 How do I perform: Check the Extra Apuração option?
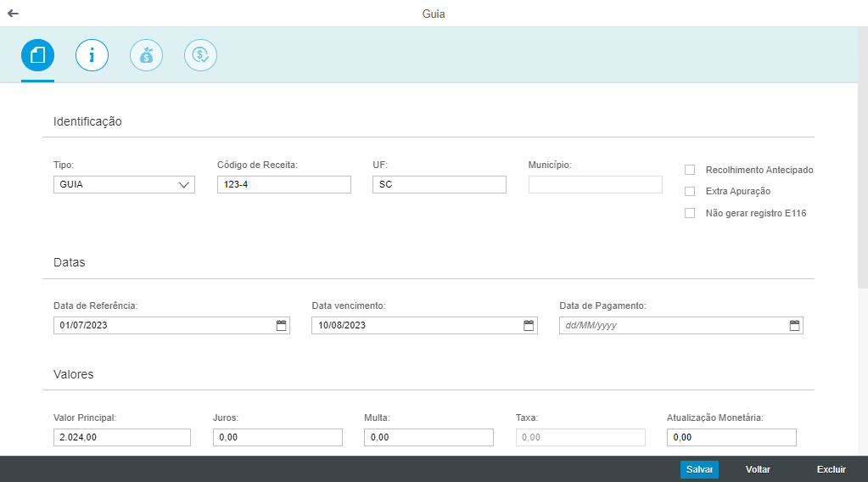click(x=690, y=192)
